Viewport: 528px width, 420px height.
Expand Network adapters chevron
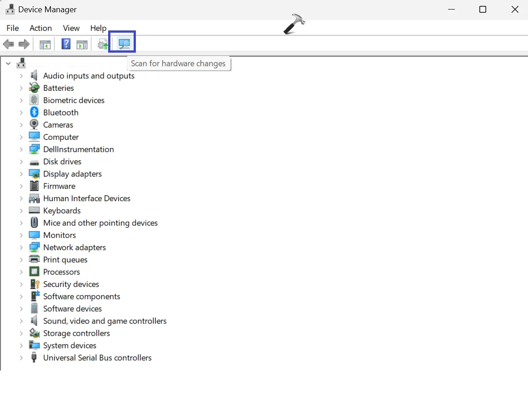[21, 247]
